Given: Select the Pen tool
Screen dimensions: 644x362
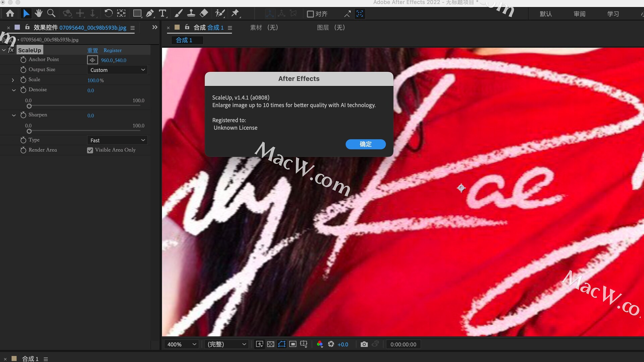Looking at the screenshot, I should point(150,13).
